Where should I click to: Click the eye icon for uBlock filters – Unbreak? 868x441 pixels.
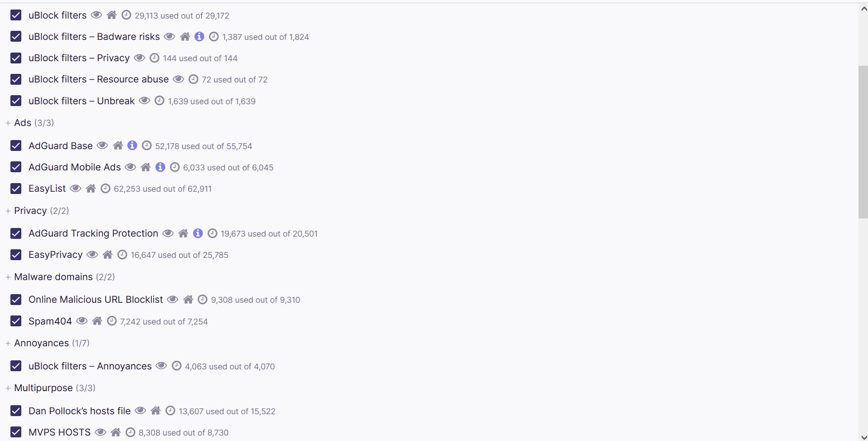(144, 101)
